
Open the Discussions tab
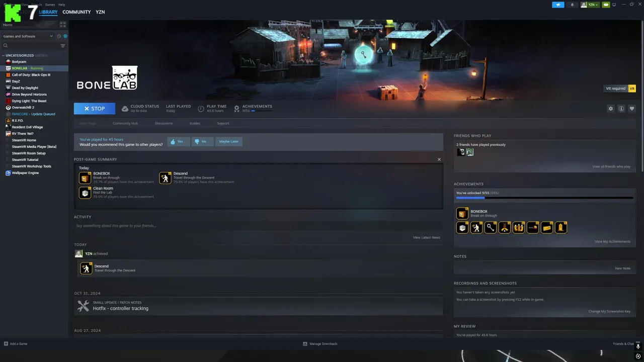164,123
